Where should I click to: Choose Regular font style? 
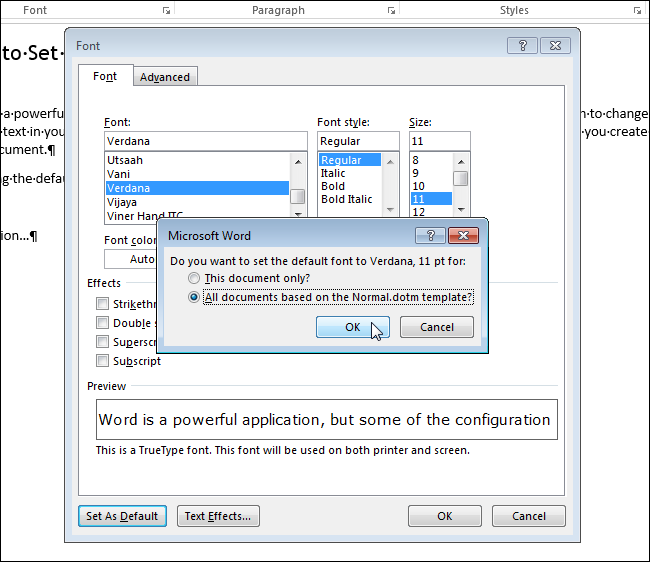point(350,160)
